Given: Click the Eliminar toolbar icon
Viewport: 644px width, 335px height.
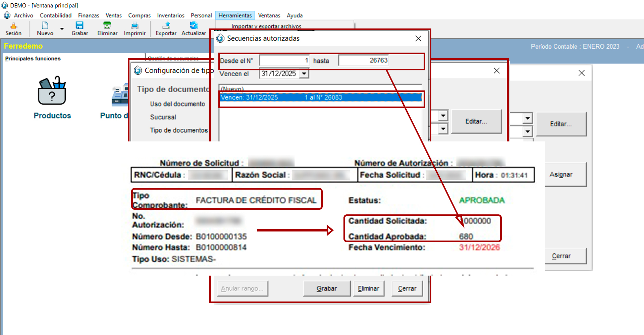Looking at the screenshot, I should click(x=107, y=26).
